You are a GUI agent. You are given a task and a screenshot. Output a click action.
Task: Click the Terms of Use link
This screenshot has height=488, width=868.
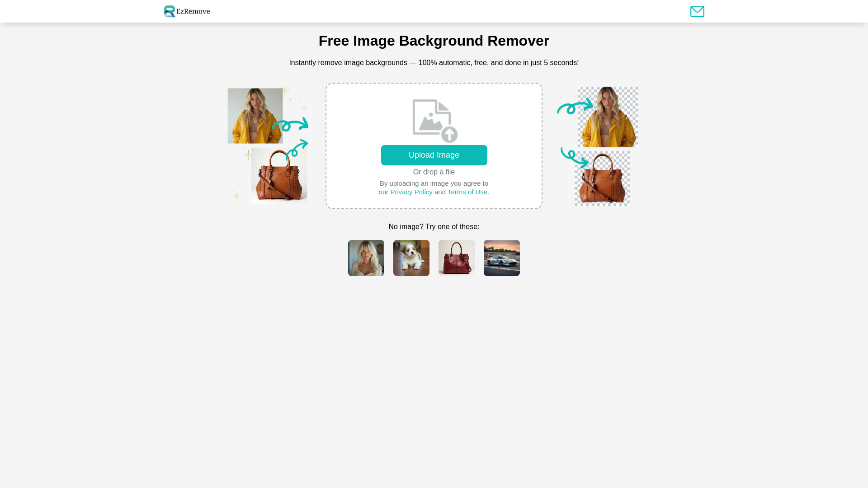pyautogui.click(x=467, y=192)
